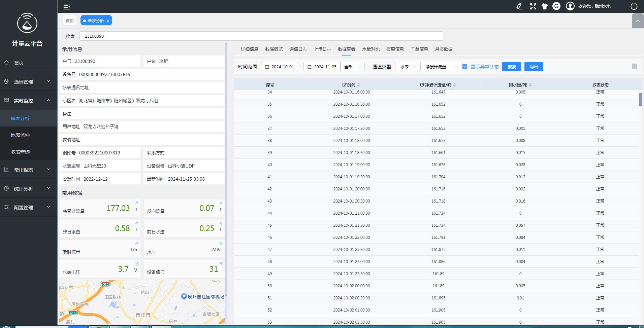This screenshot has height=328, width=644.
Task: Click the pencil edit icon in header
Action: [x=519, y=6]
